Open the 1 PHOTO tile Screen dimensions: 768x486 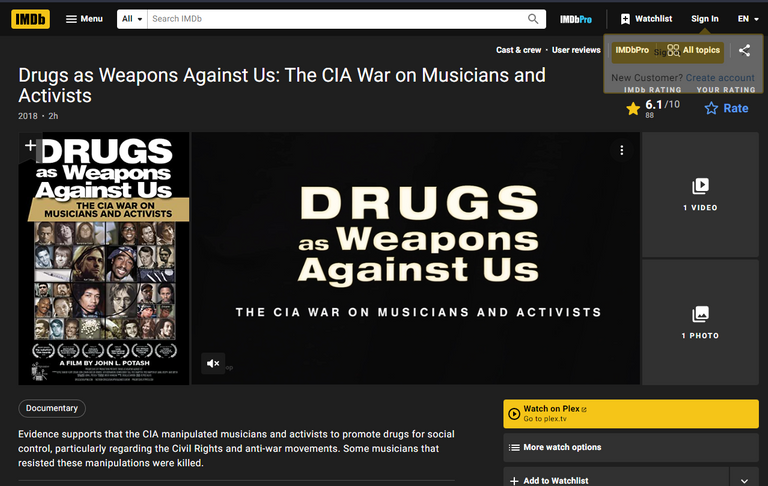pos(700,322)
